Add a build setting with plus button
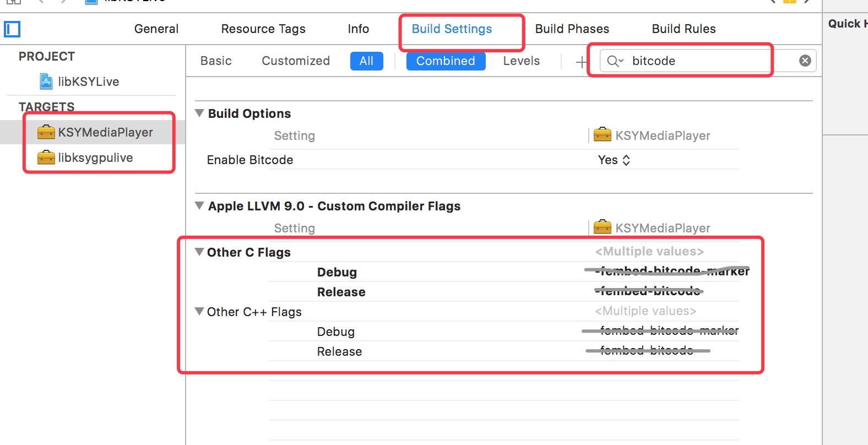Viewport: 868px width, 445px height. tap(581, 62)
